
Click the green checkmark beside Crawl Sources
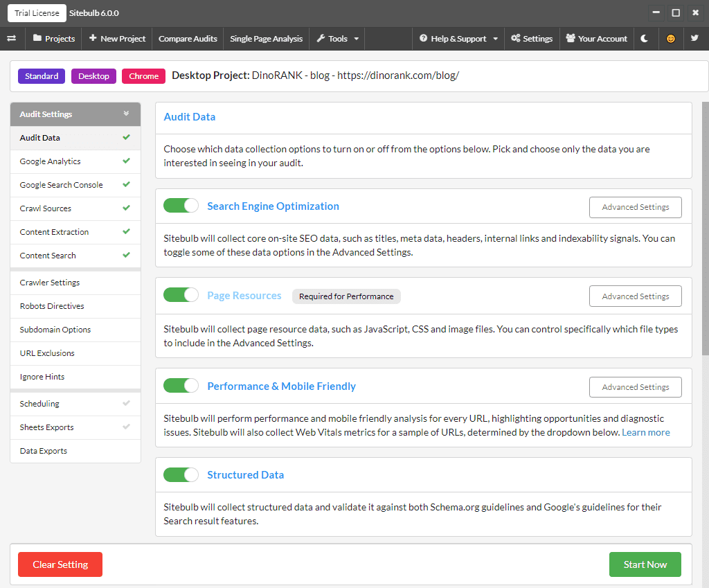(126, 208)
